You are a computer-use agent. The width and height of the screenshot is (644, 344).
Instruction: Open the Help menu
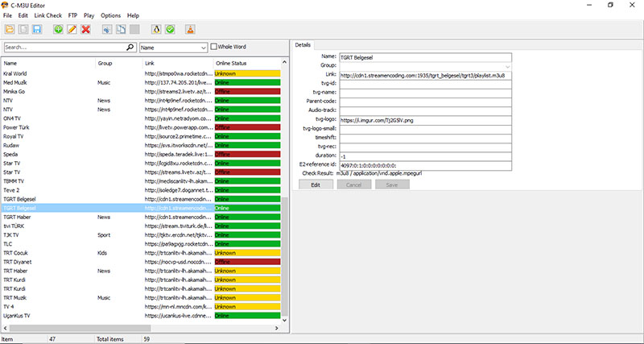click(133, 15)
